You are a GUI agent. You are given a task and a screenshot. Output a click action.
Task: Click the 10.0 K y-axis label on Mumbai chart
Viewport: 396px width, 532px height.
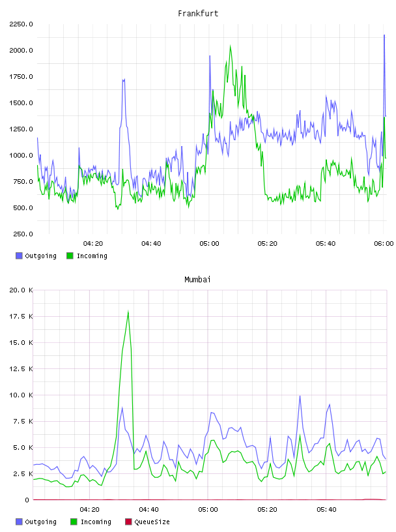[21, 395]
